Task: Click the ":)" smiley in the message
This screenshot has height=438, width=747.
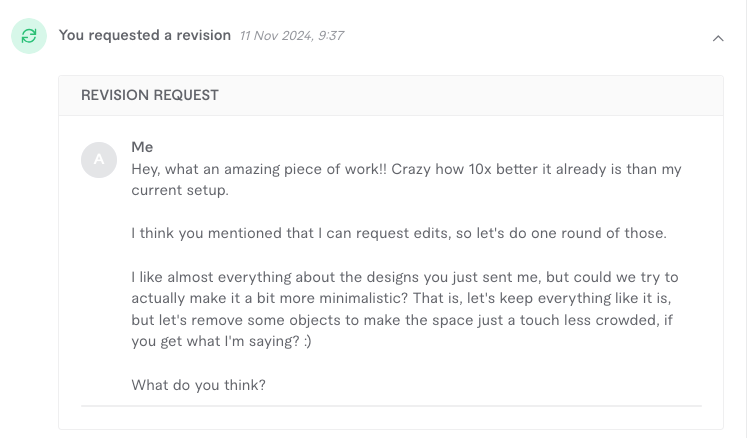Action: pos(307,341)
